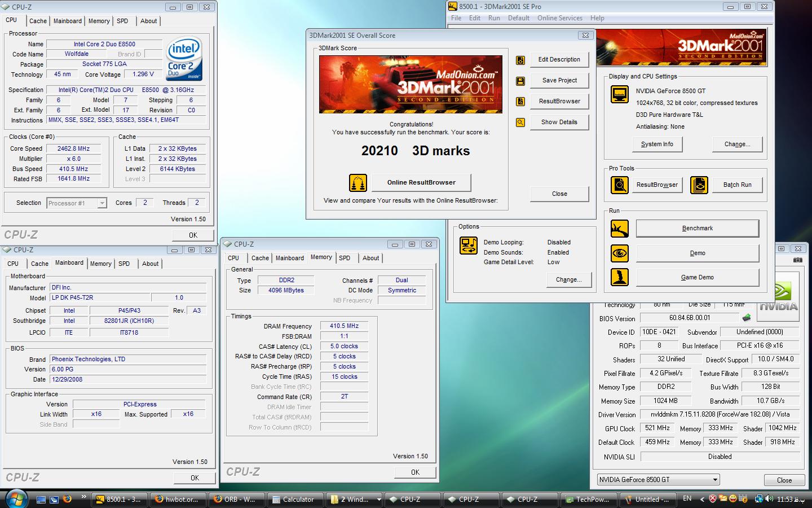Launch Firefox from the quick launch bar
Image resolution: width=812 pixels, height=508 pixels.
tap(68, 499)
